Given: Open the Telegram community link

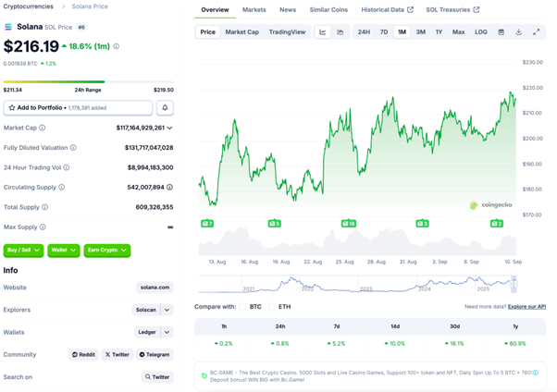Looking at the screenshot, I should (x=155, y=355).
